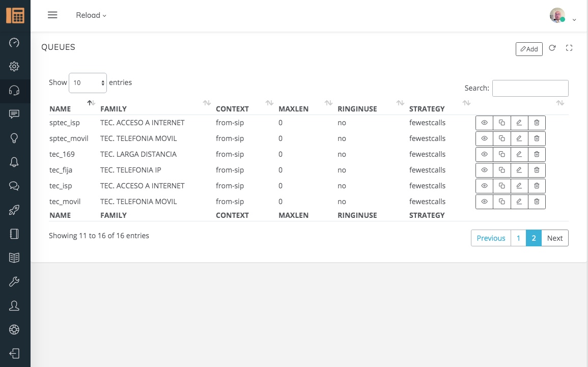Toggle the hamburger sidebar menu

click(x=52, y=15)
